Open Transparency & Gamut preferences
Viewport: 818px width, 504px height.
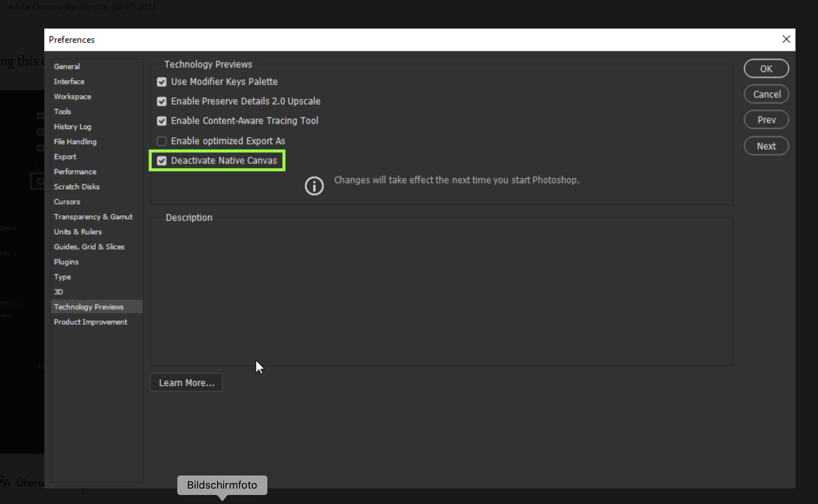click(93, 217)
